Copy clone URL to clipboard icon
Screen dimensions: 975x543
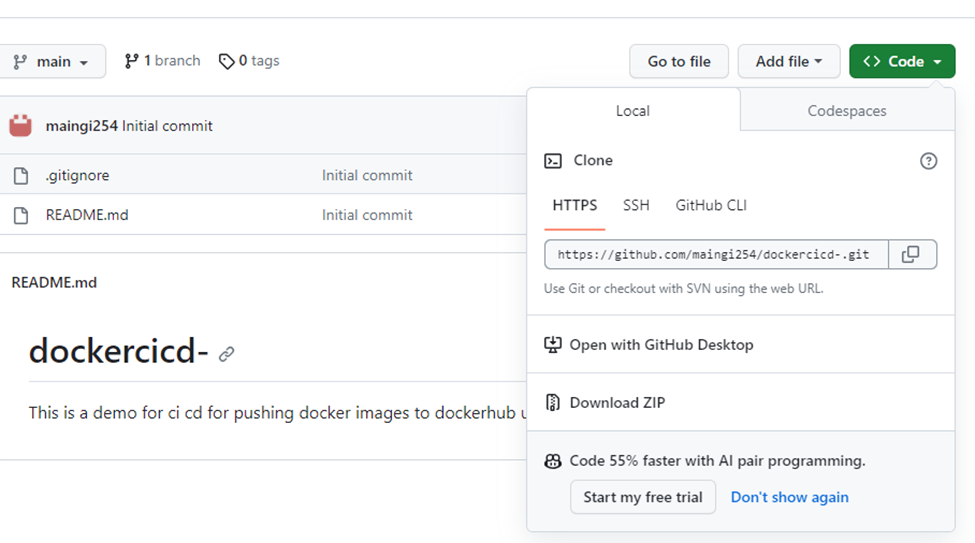coord(912,254)
